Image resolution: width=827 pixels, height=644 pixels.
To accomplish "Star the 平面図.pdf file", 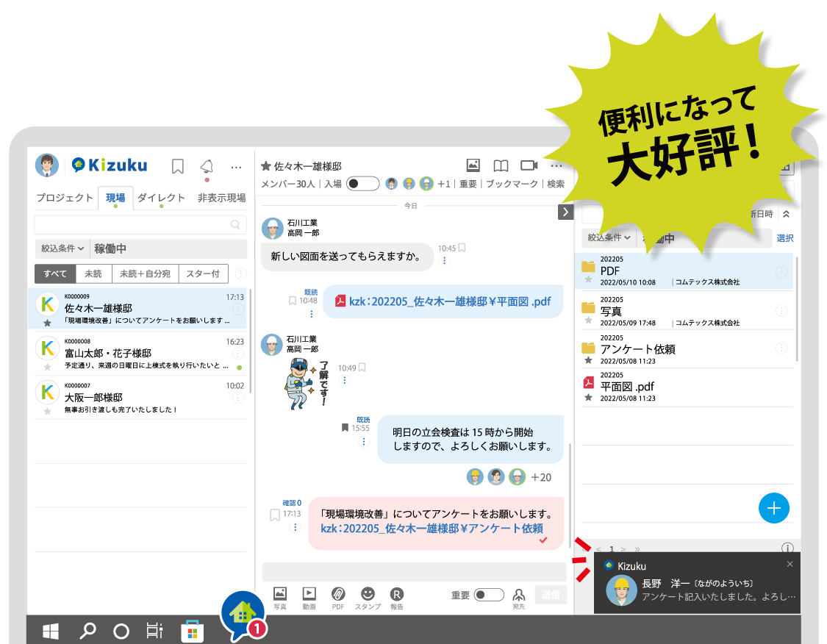I will [x=587, y=396].
